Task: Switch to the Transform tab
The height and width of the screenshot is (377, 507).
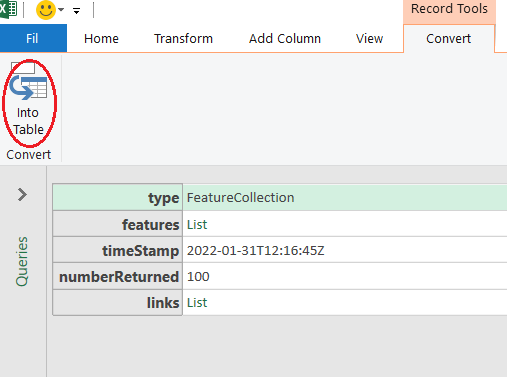Action: coord(183,39)
